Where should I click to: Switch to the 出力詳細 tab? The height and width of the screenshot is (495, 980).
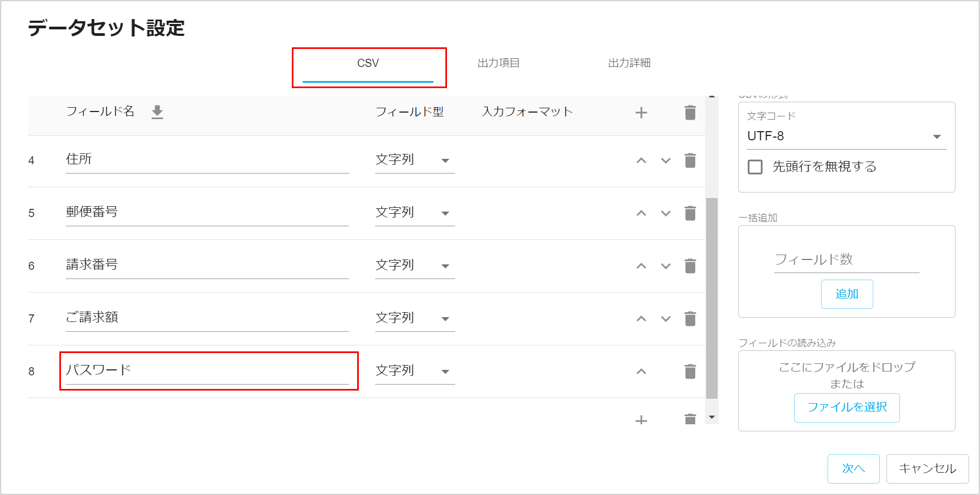coord(629,63)
